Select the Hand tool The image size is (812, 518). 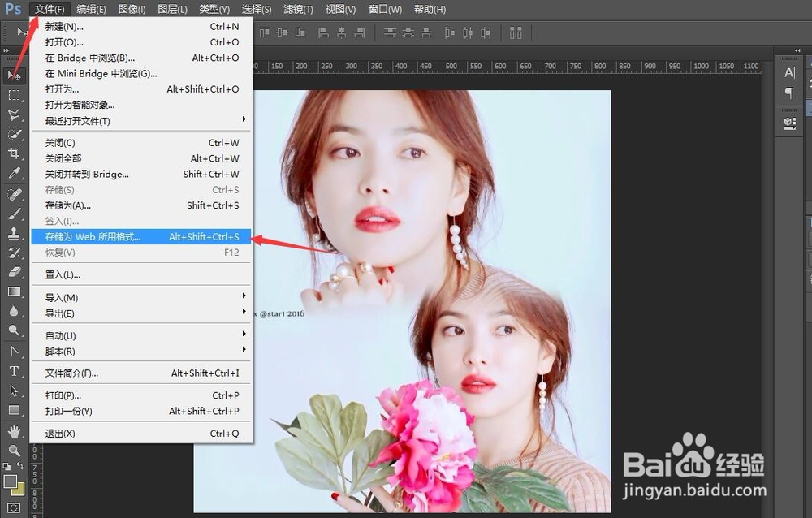pyautogui.click(x=14, y=431)
